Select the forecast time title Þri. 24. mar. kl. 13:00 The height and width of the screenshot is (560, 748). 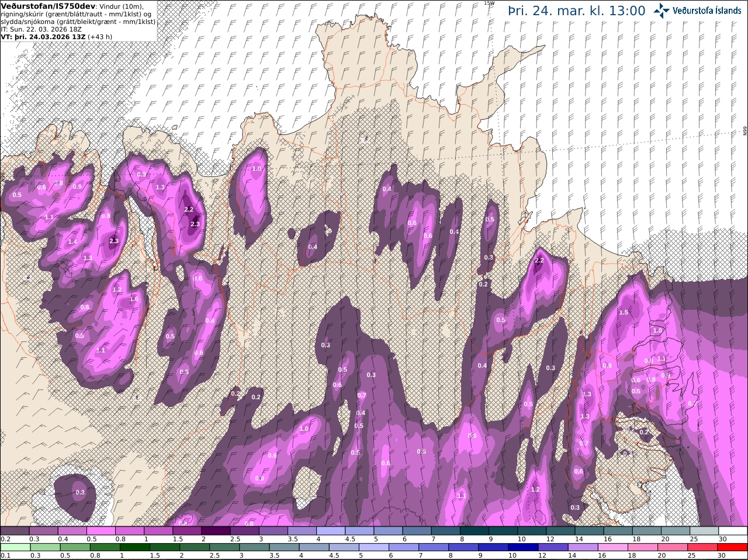[x=577, y=11]
